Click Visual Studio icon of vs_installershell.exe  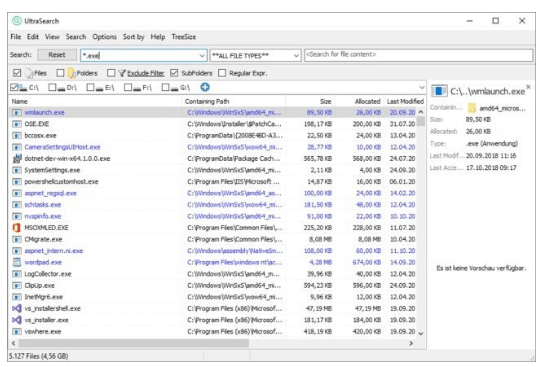[x=17, y=308]
